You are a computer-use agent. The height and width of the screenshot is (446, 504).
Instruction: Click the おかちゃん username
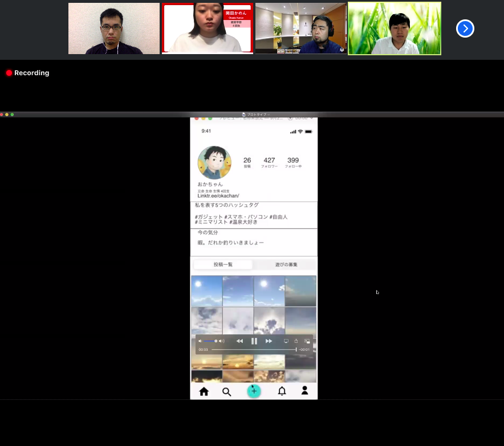(210, 185)
